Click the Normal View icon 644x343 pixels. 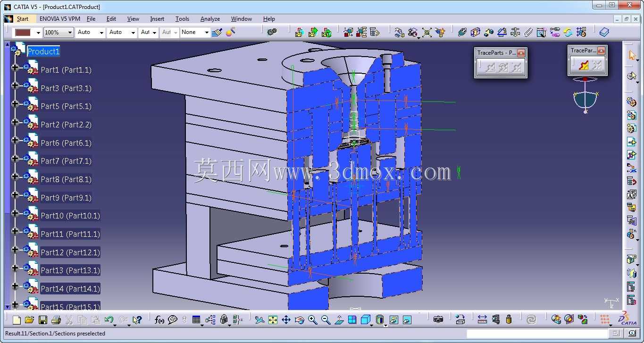tap(339, 320)
